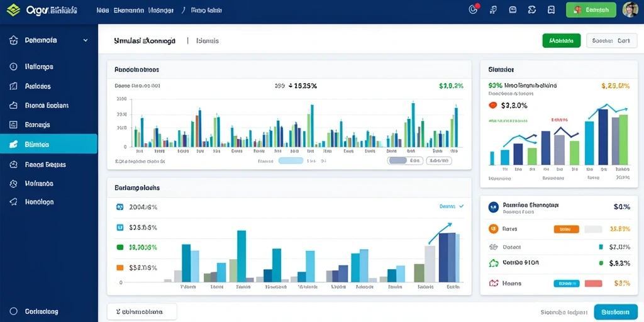Click the solid green button below top bar
This screenshot has width=644, height=322.
click(562, 41)
